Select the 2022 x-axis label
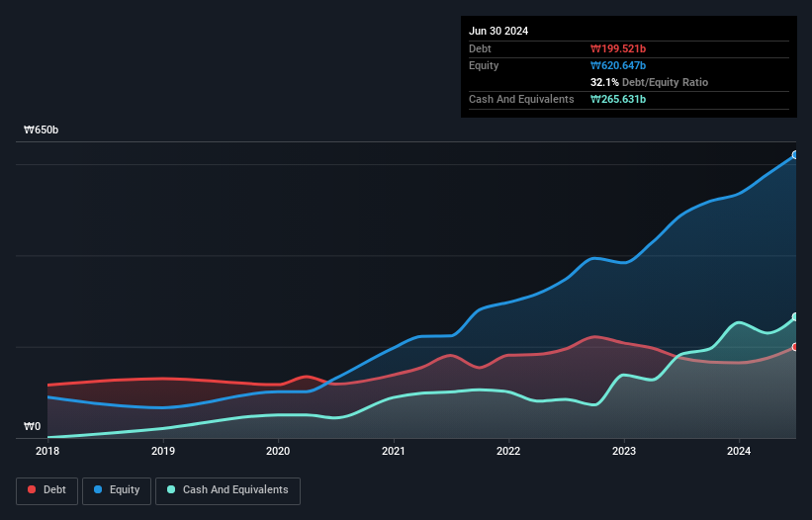This screenshot has width=812, height=520. pyautogui.click(x=508, y=451)
